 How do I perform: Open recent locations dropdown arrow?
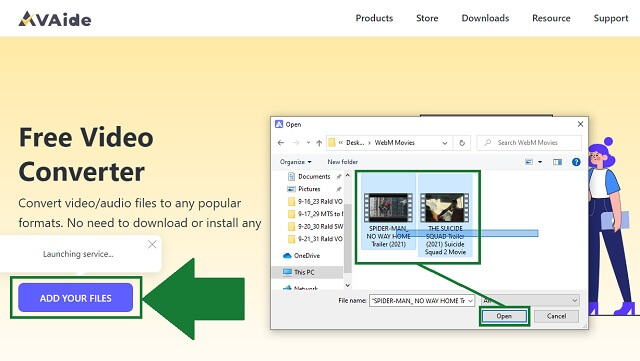pos(308,143)
